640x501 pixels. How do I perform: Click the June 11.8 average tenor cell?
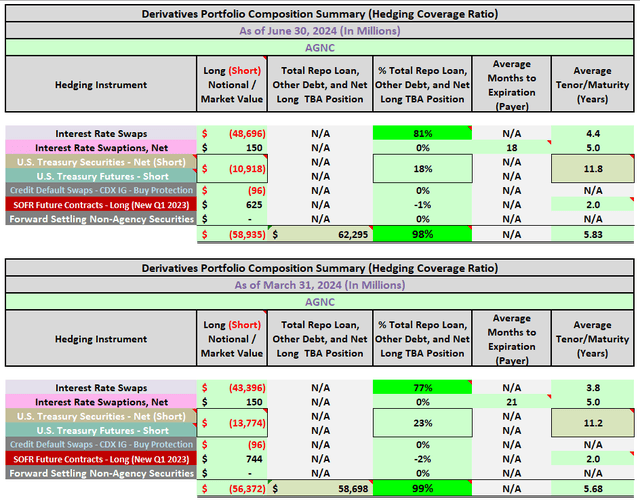coord(593,169)
